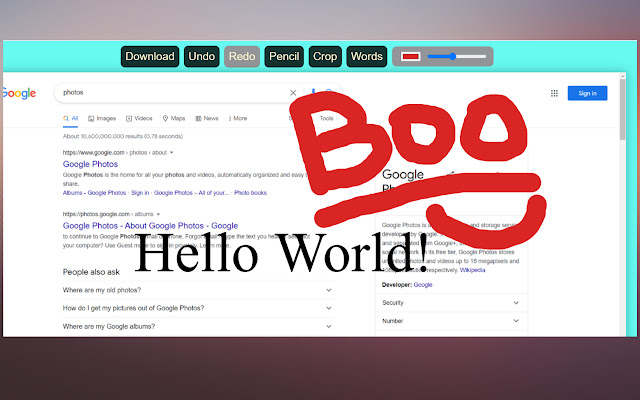This screenshot has width=640, height=400.
Task: Expand the Number section chevron
Action: coord(516,321)
